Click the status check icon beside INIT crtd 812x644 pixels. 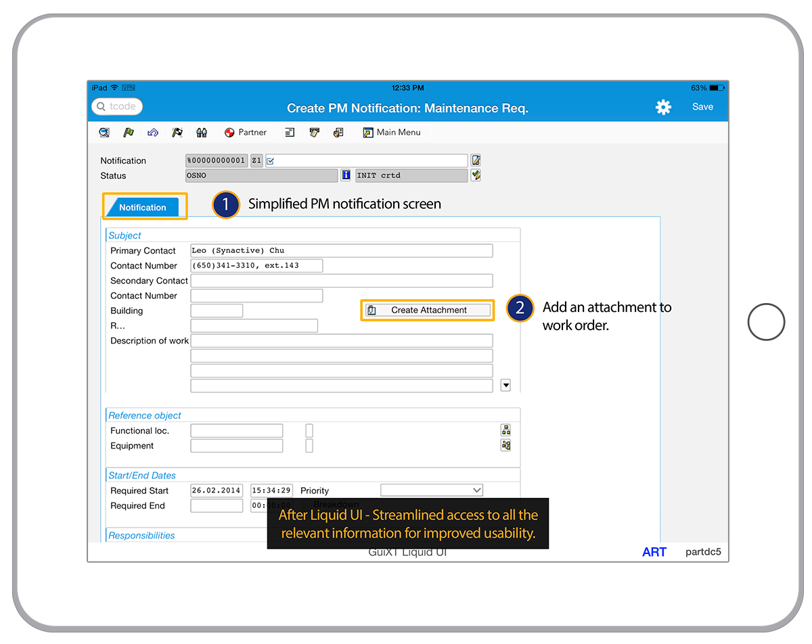tap(476, 175)
